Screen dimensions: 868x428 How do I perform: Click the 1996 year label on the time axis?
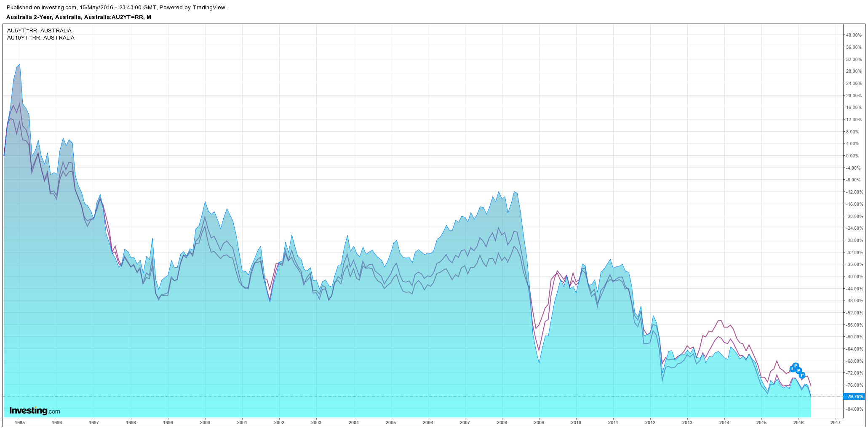tap(57, 423)
